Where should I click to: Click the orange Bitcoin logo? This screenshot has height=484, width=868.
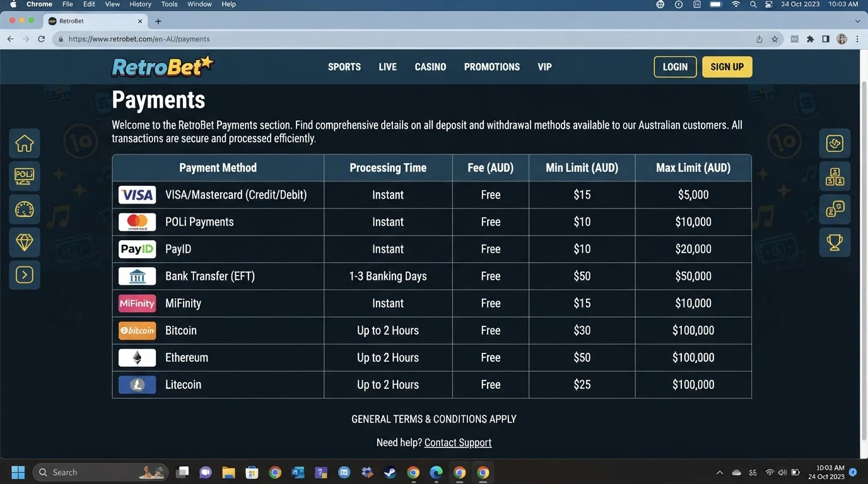(137, 330)
